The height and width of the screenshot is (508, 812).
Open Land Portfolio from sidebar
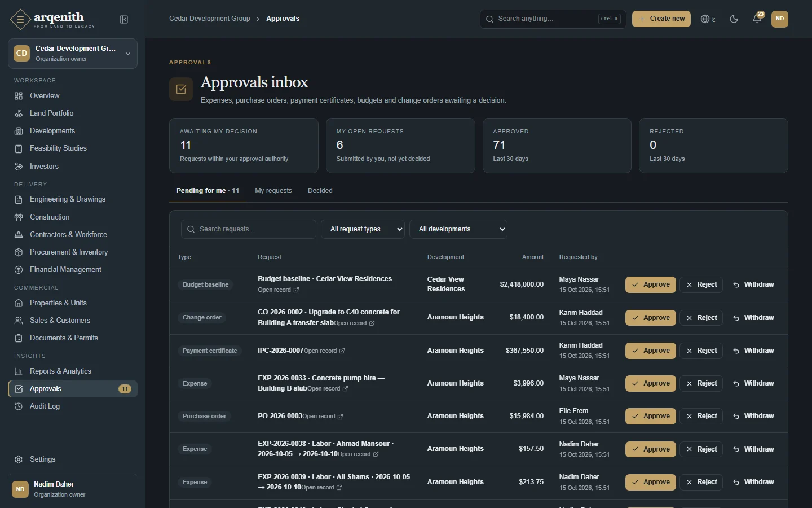tap(73, 113)
